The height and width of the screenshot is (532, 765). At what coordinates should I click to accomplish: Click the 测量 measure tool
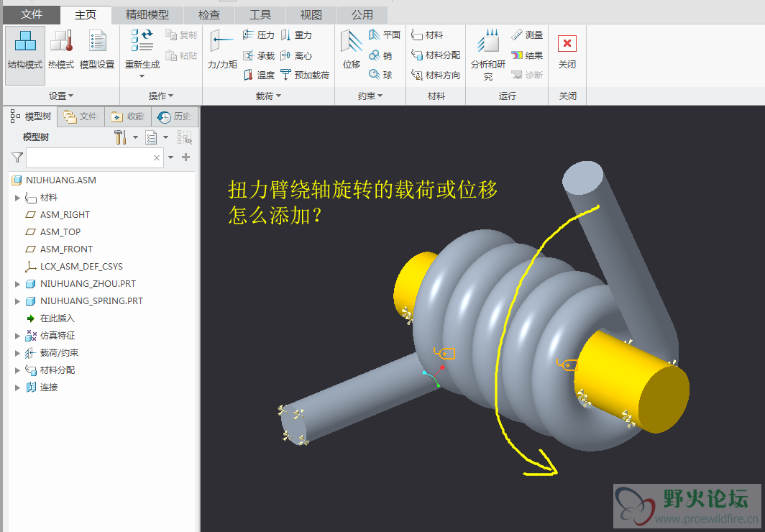tap(527, 35)
